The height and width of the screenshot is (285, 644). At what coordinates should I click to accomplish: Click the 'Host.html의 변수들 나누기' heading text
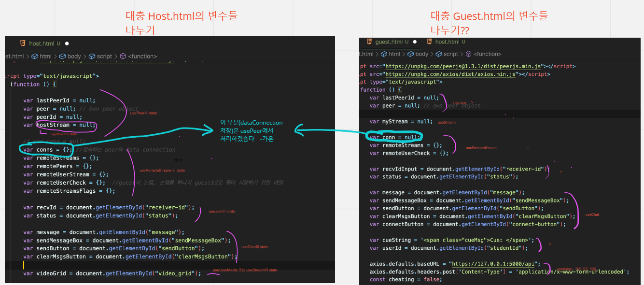click(181, 23)
